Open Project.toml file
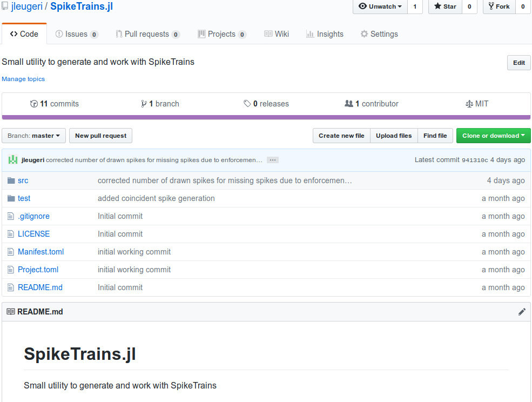The width and height of the screenshot is (532, 402). click(x=38, y=270)
